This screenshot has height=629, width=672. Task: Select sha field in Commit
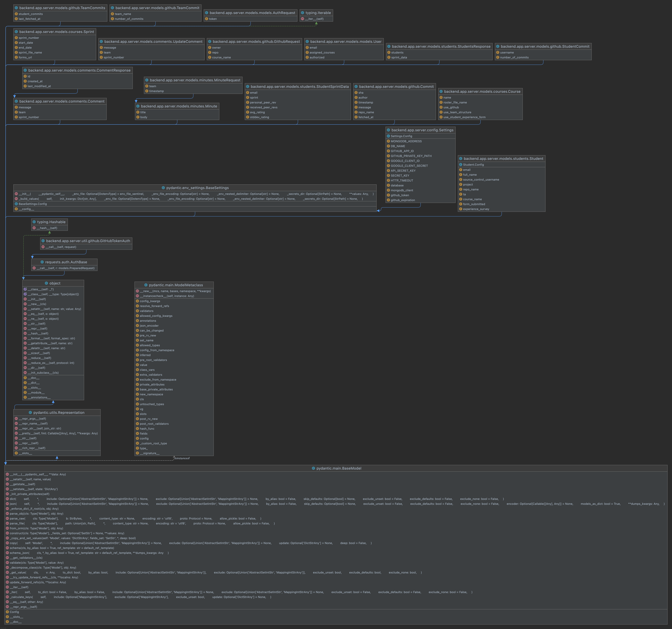pos(361,93)
